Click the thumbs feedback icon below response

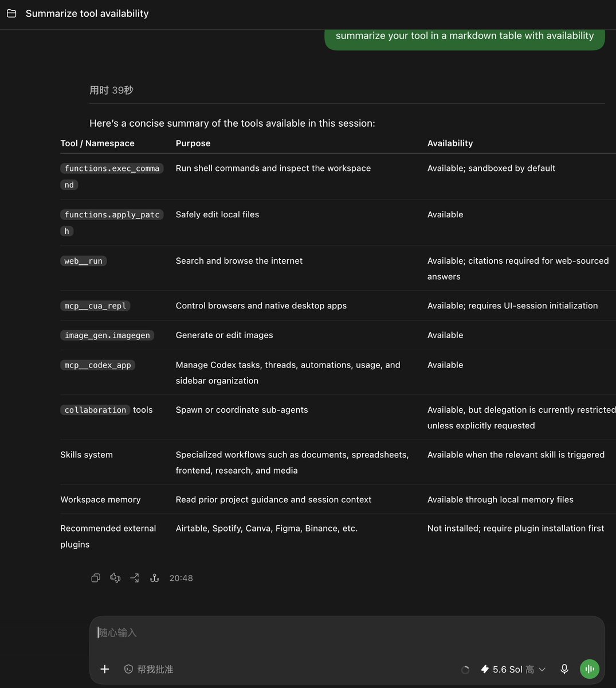[115, 578]
